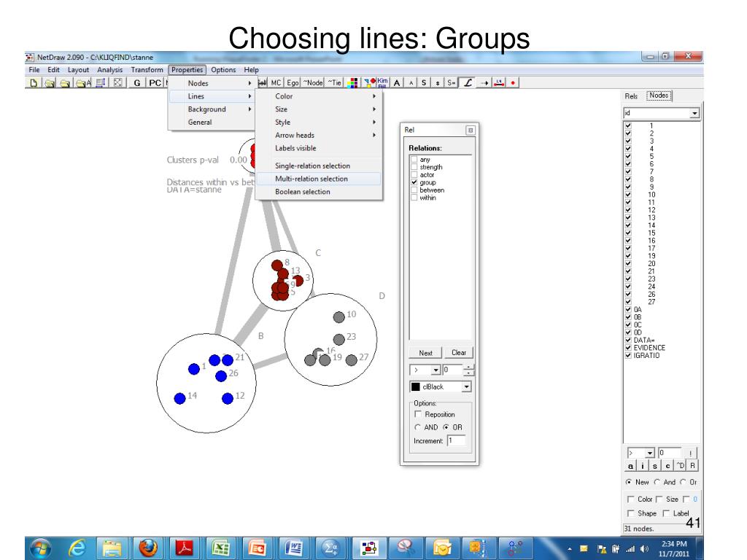Viewport: 747px width, 560px height.
Task: Open the Analysis menu
Action: pyautogui.click(x=109, y=69)
